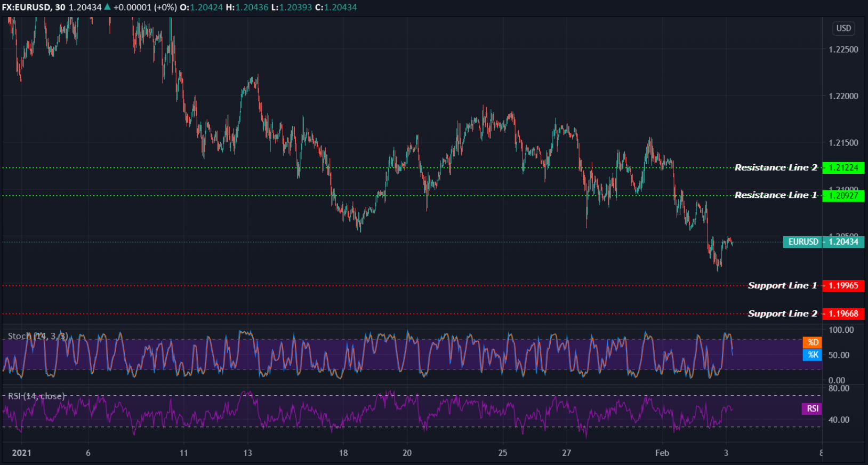The image size is (868, 465).
Task: Click the Feb date axis label
Action: (x=662, y=453)
